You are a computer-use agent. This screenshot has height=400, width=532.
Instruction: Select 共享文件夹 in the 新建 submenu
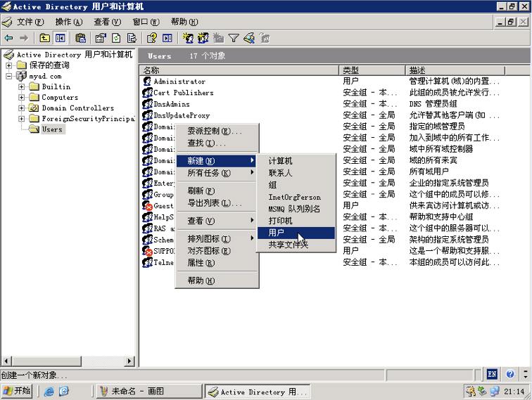pyautogui.click(x=296, y=245)
